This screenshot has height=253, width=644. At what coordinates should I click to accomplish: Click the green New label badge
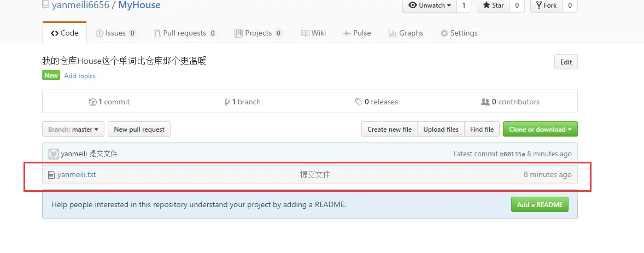coord(51,75)
